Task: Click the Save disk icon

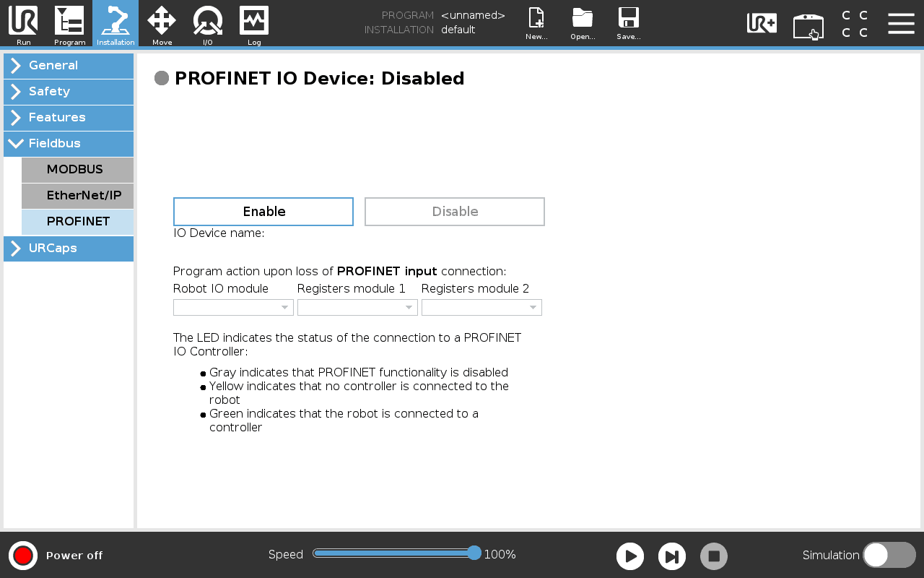Action: tap(629, 24)
